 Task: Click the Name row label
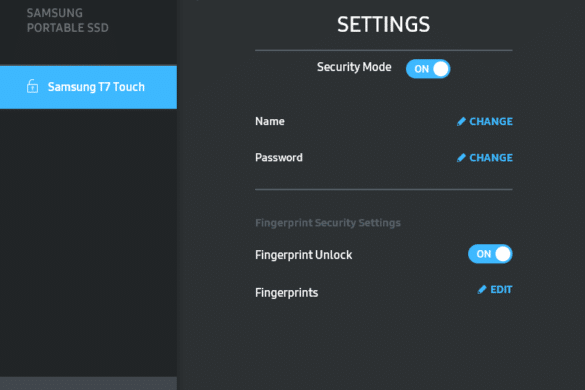click(270, 121)
